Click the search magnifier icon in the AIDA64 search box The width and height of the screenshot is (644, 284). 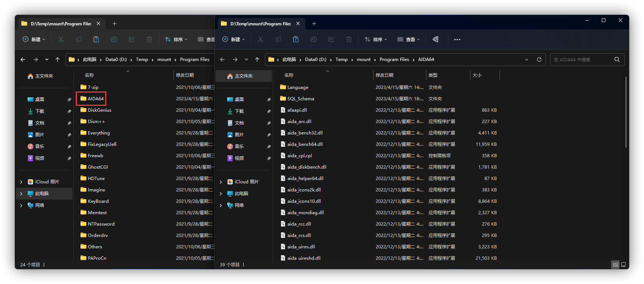[617, 60]
